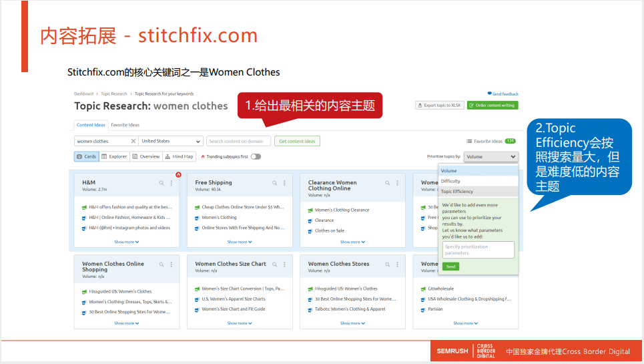
Task: Click the Get content ideas button
Action: point(297,142)
